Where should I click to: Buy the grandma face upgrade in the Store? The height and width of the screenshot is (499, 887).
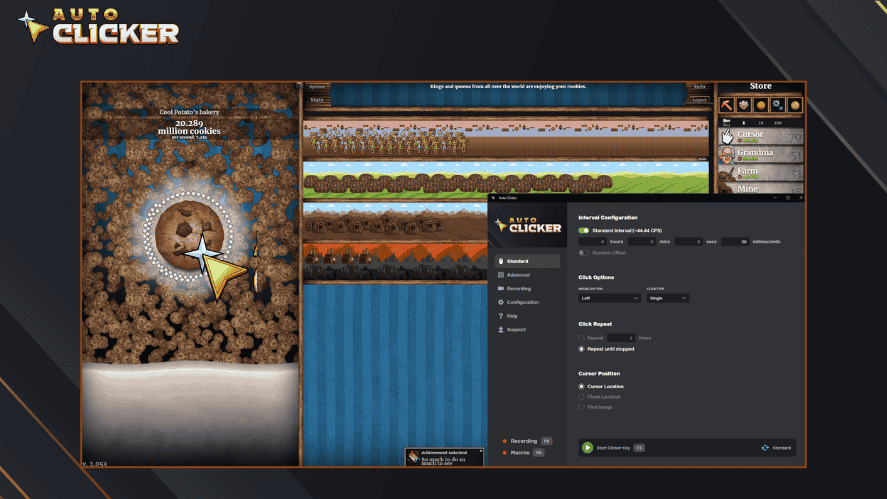pos(743,105)
